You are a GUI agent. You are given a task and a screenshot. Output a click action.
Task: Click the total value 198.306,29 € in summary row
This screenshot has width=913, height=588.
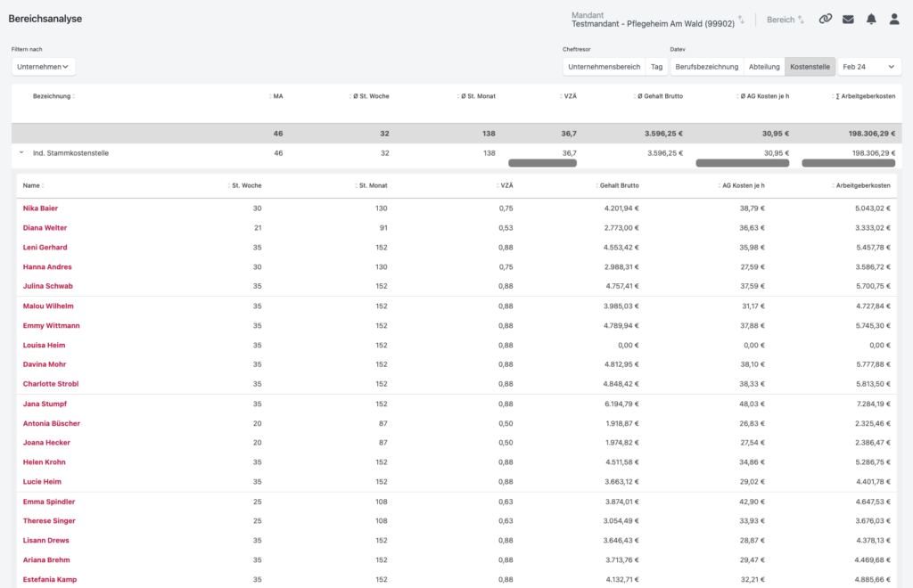click(872, 133)
